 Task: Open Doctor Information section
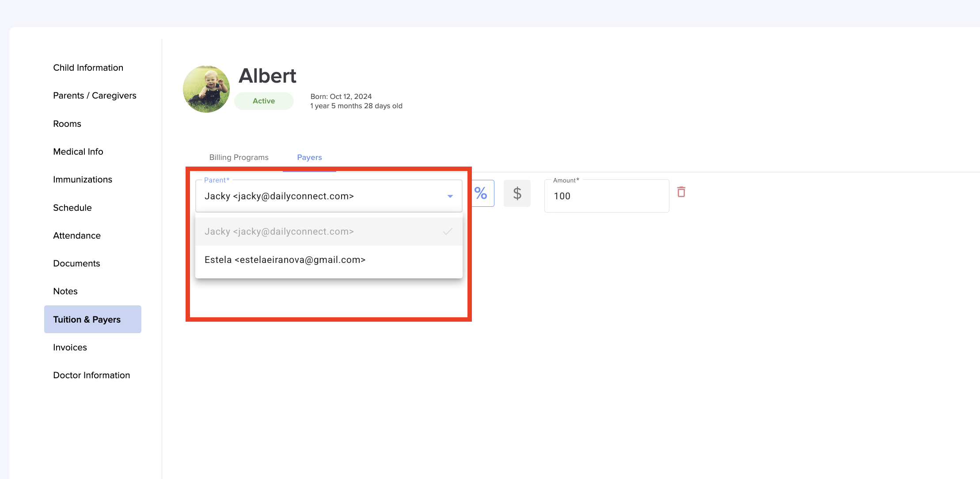pyautogui.click(x=91, y=375)
